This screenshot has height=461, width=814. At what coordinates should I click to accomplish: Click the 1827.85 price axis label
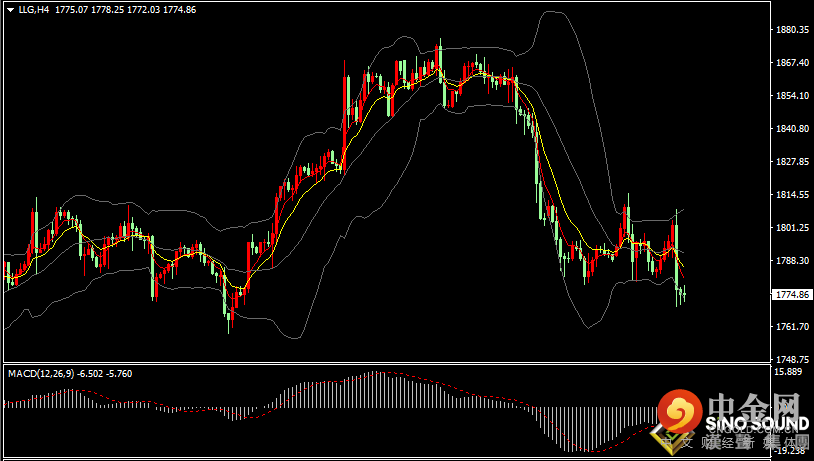pos(793,161)
